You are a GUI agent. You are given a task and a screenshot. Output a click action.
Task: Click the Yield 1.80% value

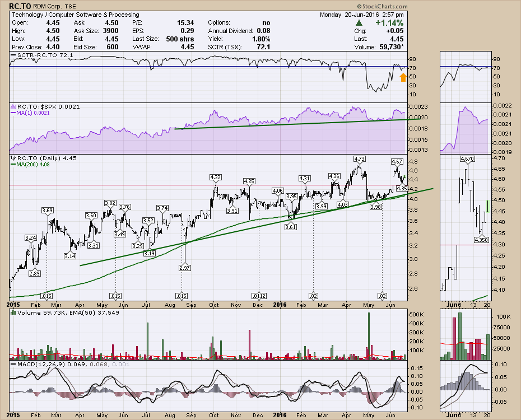(x=261, y=39)
